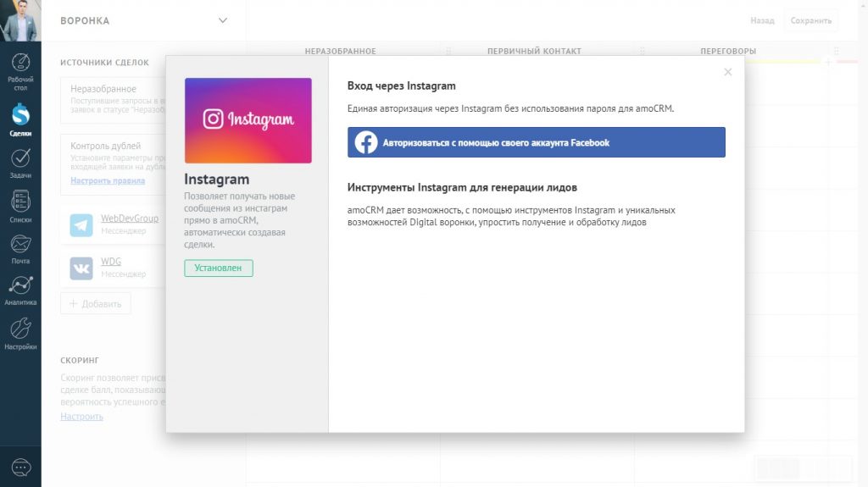The height and width of the screenshot is (487, 868).
Task: Click the ИСТОЧНИКИ СДЕЛОК section label
Action: point(104,63)
